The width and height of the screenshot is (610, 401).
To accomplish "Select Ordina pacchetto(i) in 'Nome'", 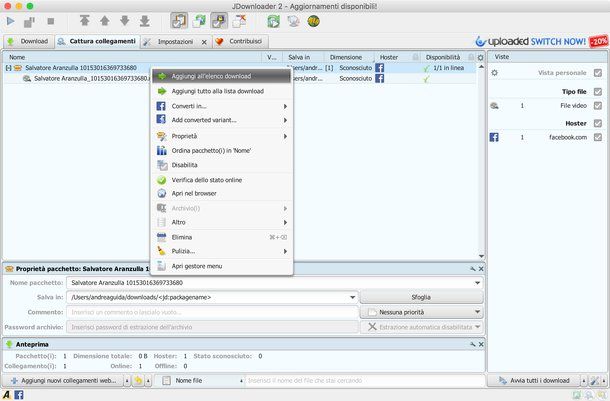I will click(x=222, y=151).
